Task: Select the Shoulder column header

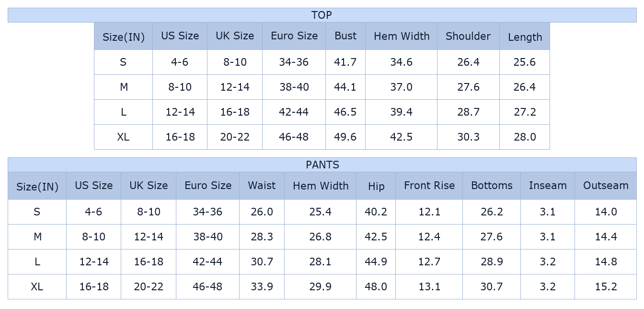Action: [x=468, y=36]
